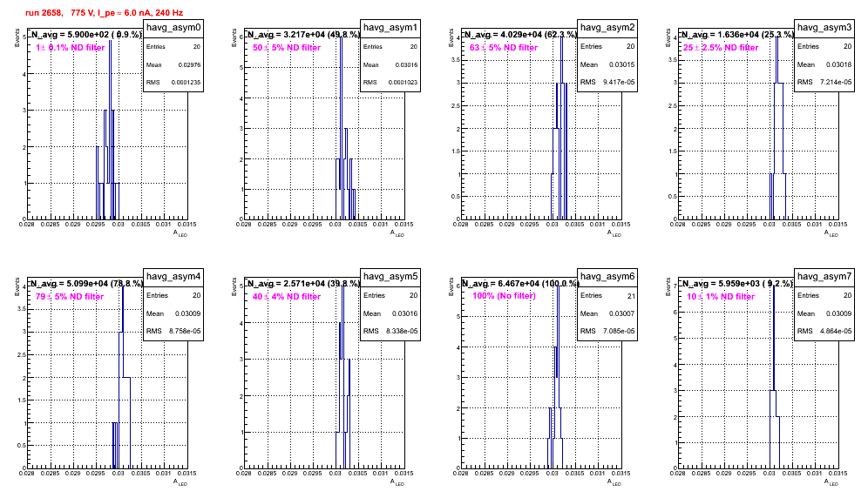Click the red run 2658 header text

coord(104,13)
